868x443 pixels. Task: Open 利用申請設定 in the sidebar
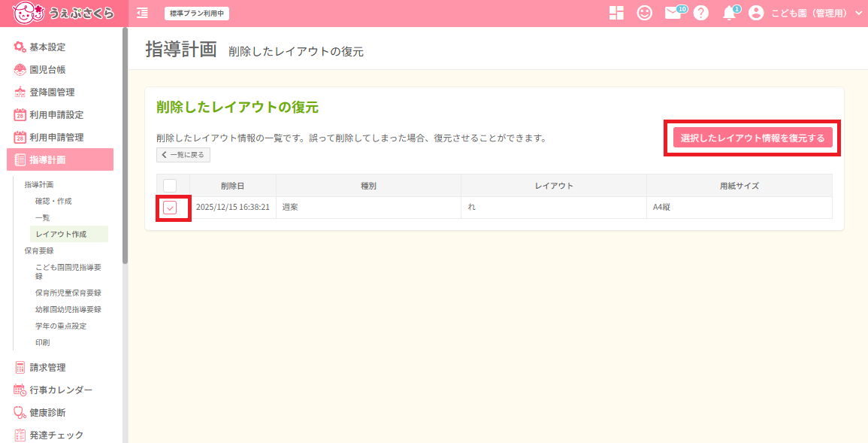[56, 114]
